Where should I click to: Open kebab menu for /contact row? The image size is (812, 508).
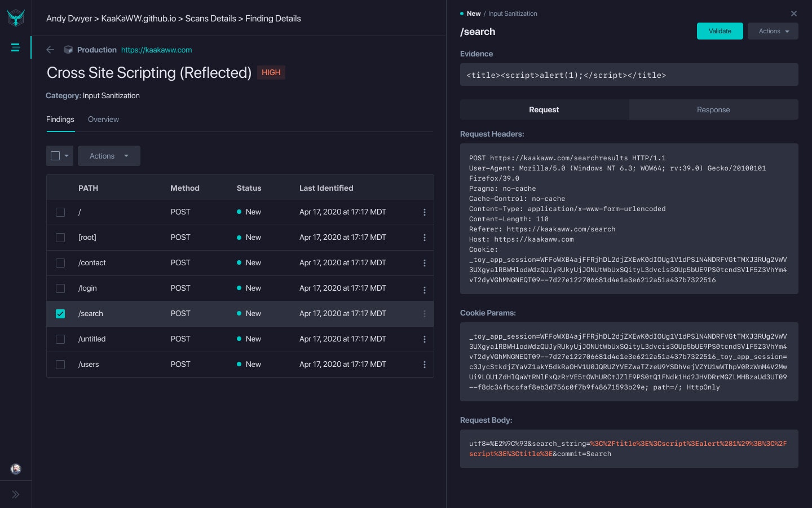click(x=425, y=263)
